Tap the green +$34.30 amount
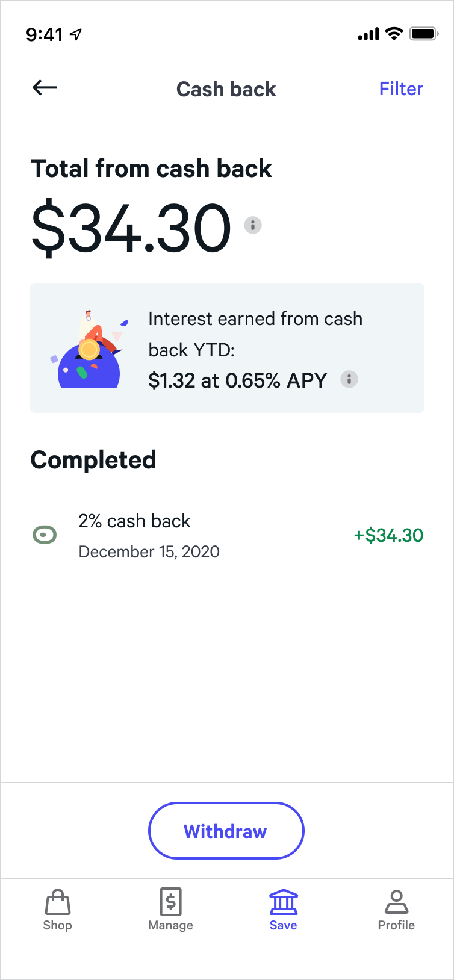The width and height of the screenshot is (454, 980). (x=388, y=535)
